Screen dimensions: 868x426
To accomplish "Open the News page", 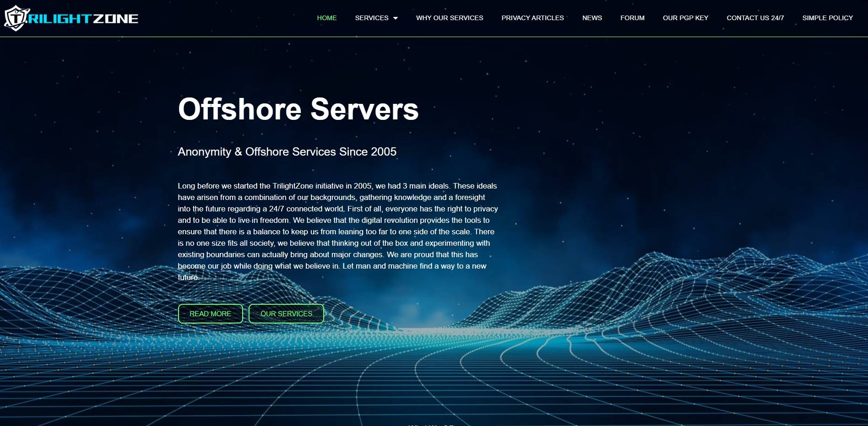I will [592, 18].
